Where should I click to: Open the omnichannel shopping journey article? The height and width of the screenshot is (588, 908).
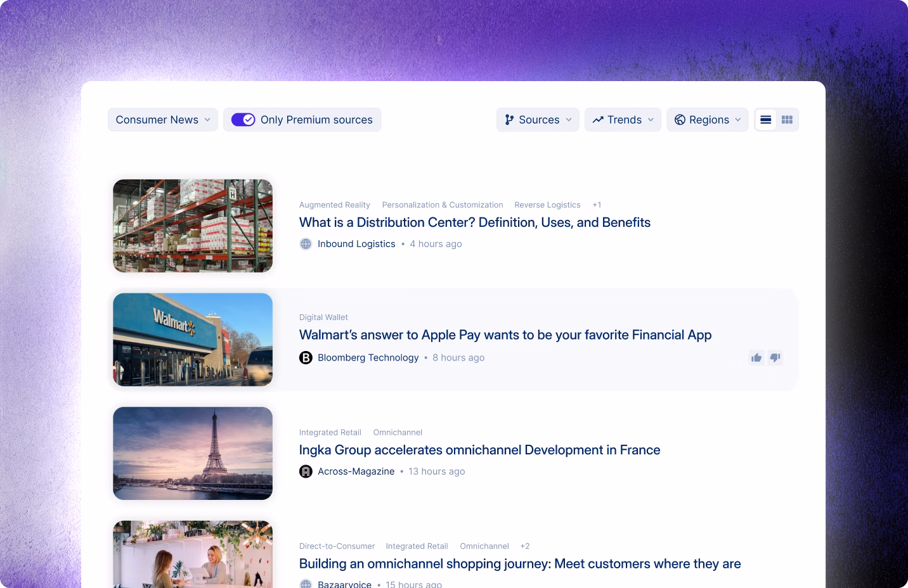point(520,564)
